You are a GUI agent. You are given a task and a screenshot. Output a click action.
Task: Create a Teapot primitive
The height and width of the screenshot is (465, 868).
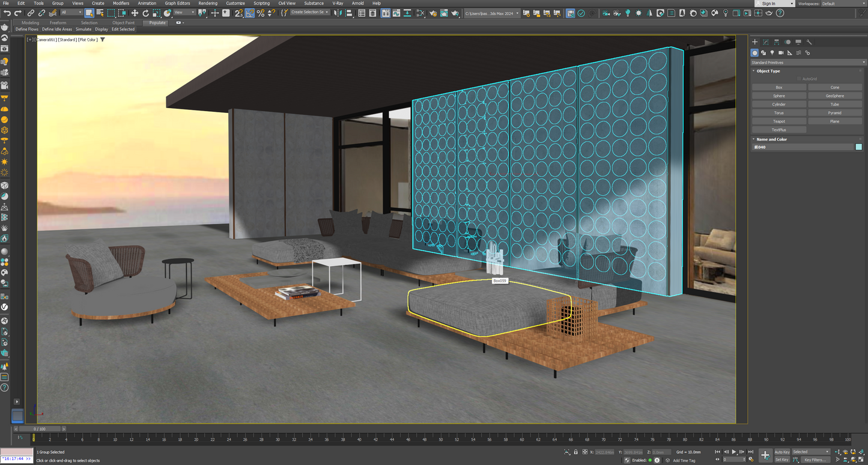[779, 121]
